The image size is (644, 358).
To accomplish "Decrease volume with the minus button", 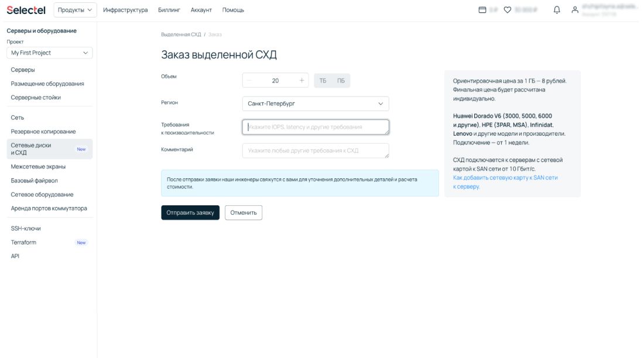I will click(x=249, y=81).
